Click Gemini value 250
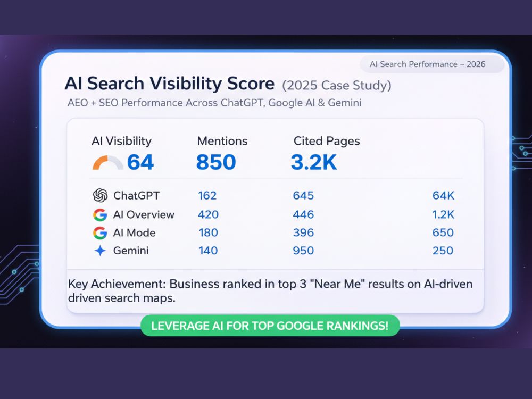This screenshot has width=532, height=399. [x=443, y=251]
